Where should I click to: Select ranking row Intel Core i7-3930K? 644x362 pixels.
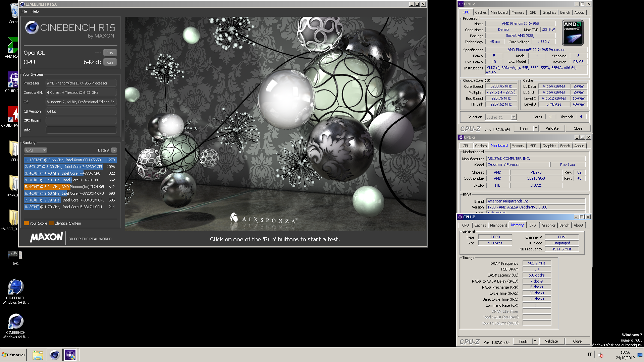tap(70, 167)
